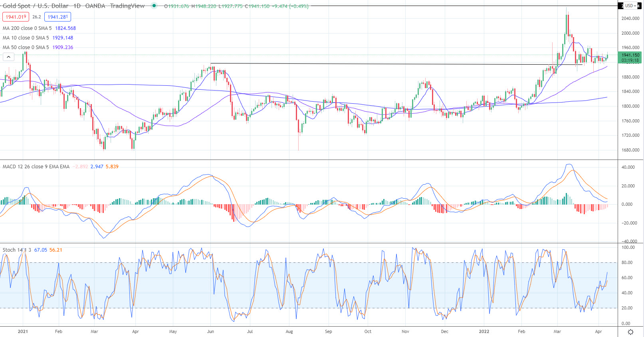The height and width of the screenshot is (337, 644).
Task: Click the MA 10 value 1929.148
Action: pyautogui.click(x=63, y=38)
